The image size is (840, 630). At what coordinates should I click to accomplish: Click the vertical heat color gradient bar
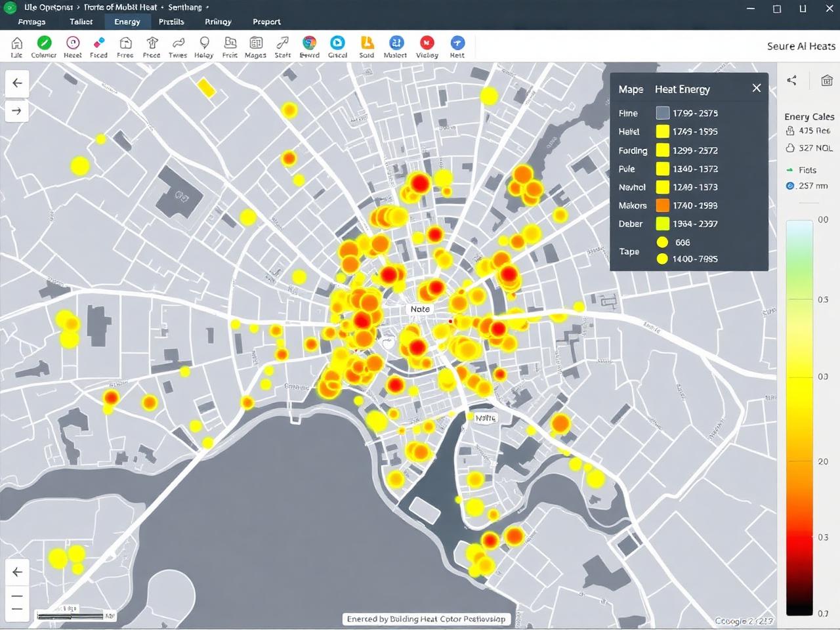(799, 417)
